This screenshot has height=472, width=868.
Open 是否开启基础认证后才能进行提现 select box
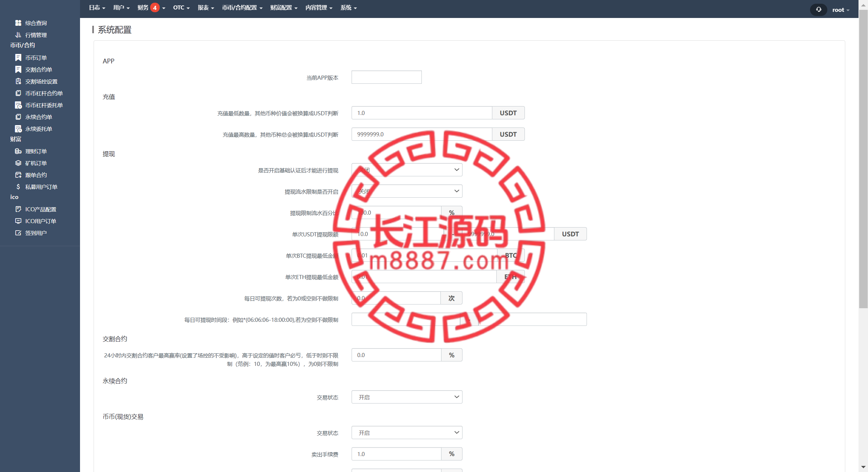(x=407, y=170)
